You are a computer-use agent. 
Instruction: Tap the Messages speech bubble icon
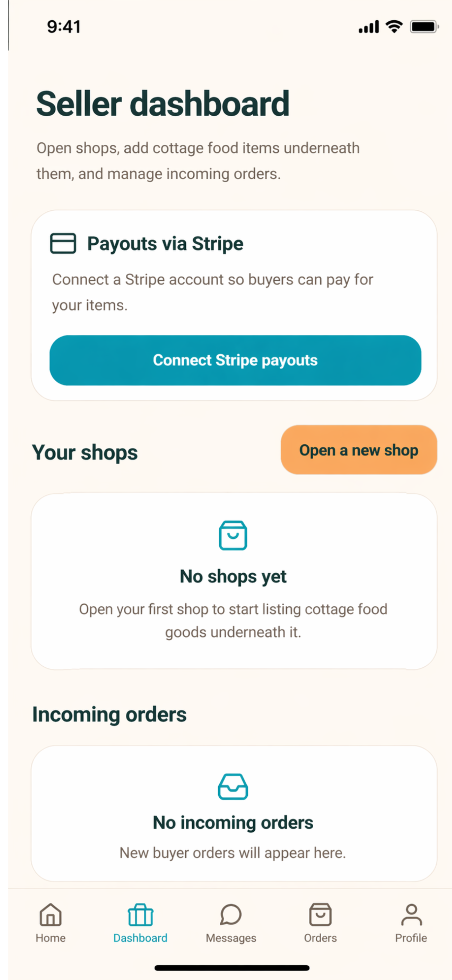[231, 914]
